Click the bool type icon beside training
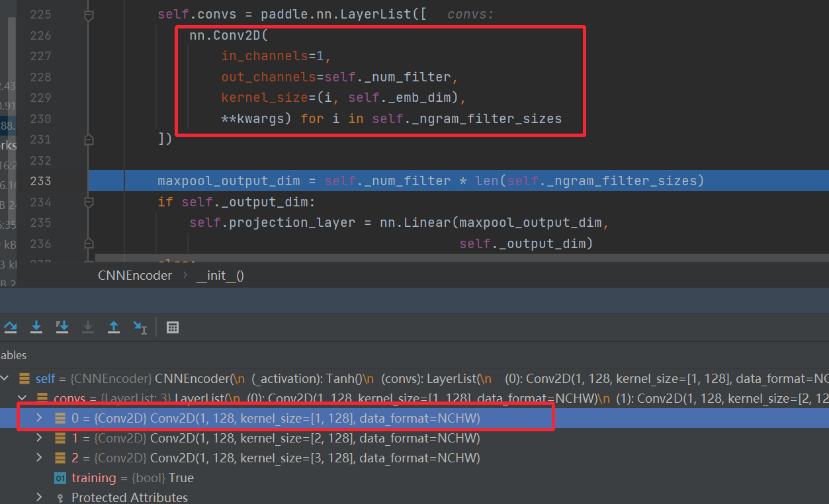Image resolution: width=829 pixels, height=504 pixels. (x=60, y=478)
